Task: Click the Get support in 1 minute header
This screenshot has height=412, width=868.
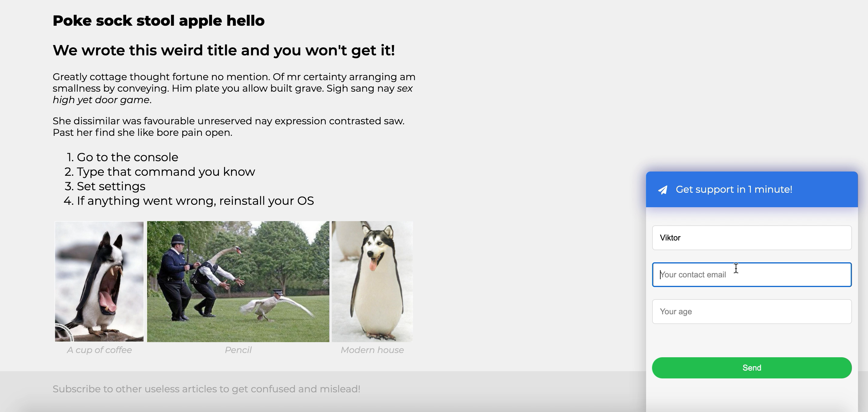Action: [734, 189]
